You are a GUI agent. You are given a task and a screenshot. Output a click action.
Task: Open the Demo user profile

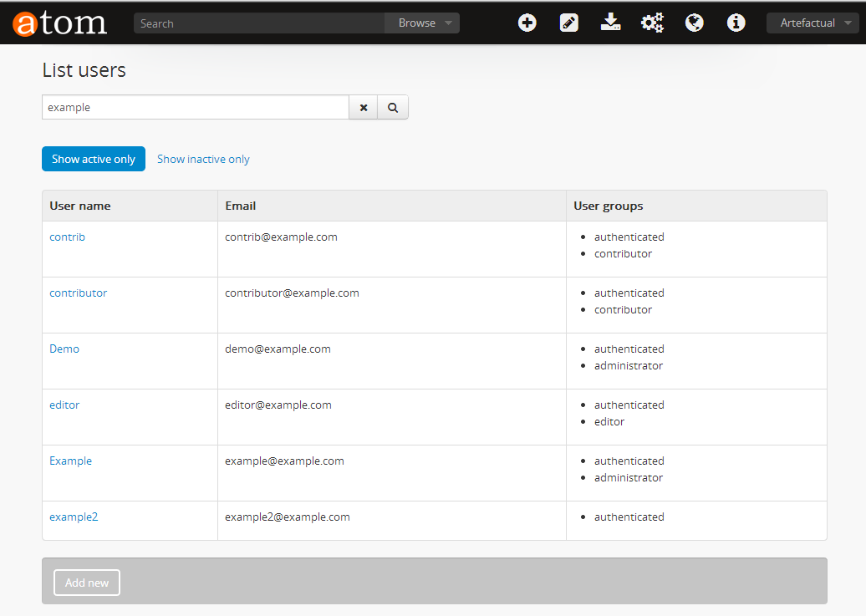pos(64,349)
